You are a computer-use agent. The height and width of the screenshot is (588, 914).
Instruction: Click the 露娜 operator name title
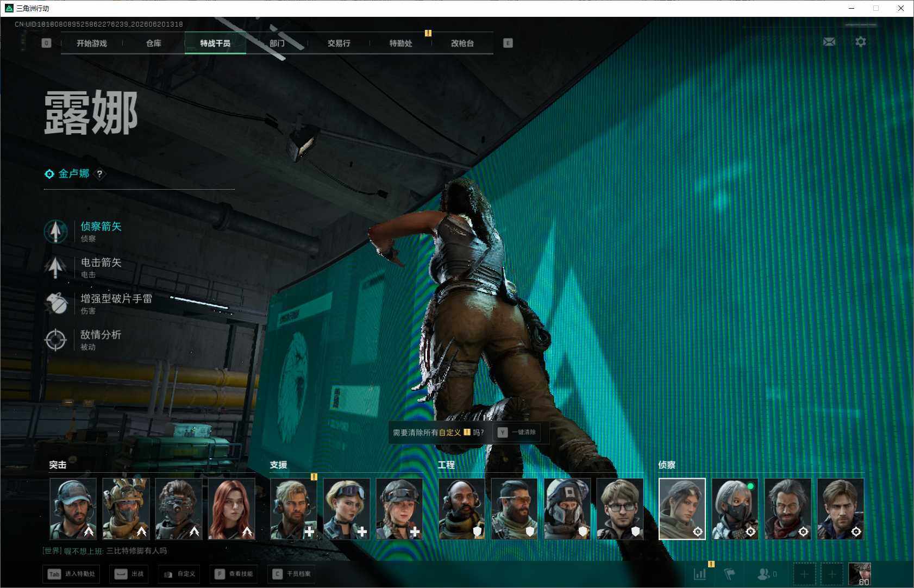pyautogui.click(x=91, y=112)
